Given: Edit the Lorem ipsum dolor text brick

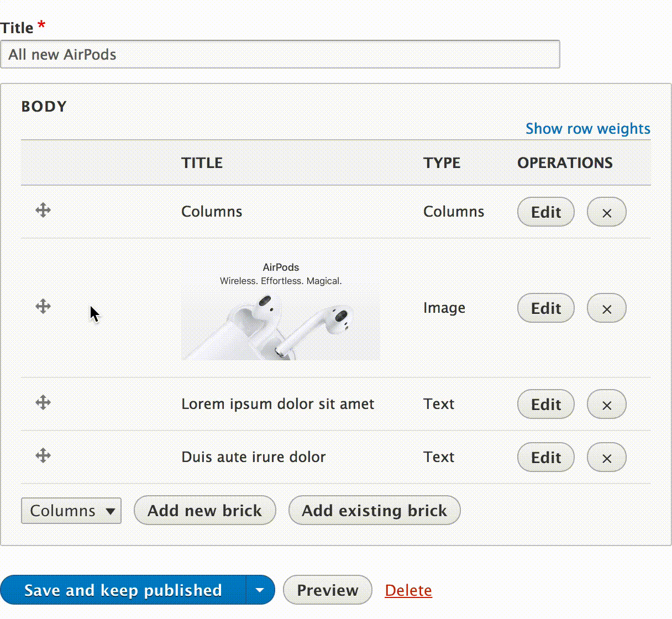Looking at the screenshot, I should point(545,405).
